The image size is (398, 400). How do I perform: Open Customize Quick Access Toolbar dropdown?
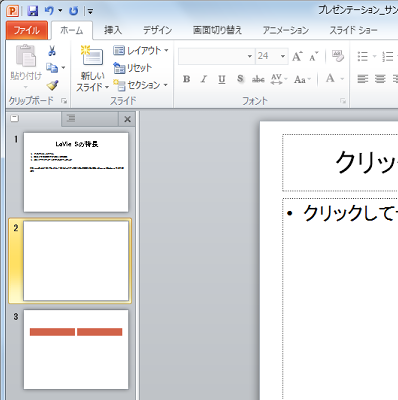coord(90,12)
